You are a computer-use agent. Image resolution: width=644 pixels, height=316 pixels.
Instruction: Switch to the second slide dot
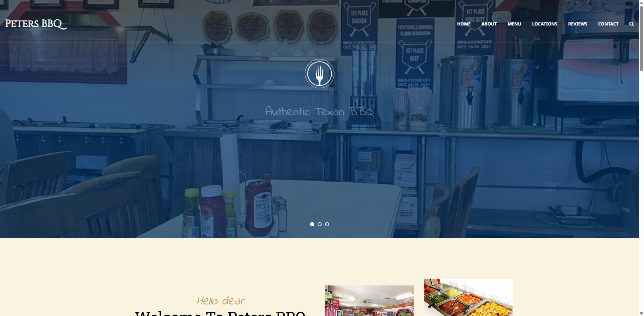click(319, 224)
